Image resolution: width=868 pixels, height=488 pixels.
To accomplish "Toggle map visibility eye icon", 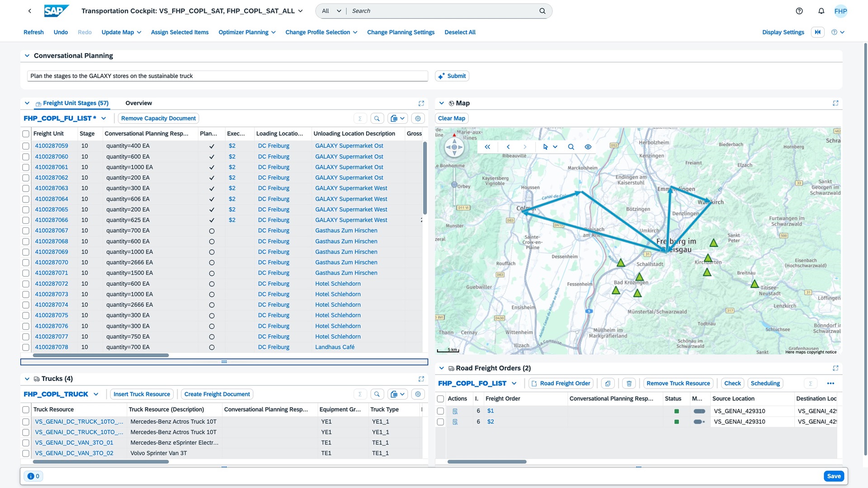I will [588, 147].
